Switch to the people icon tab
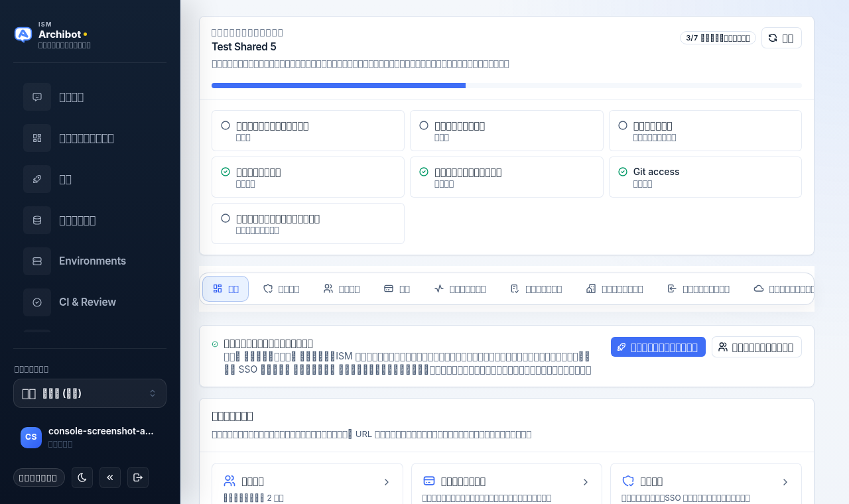Viewport: 849px width, 504px height. 342,288
